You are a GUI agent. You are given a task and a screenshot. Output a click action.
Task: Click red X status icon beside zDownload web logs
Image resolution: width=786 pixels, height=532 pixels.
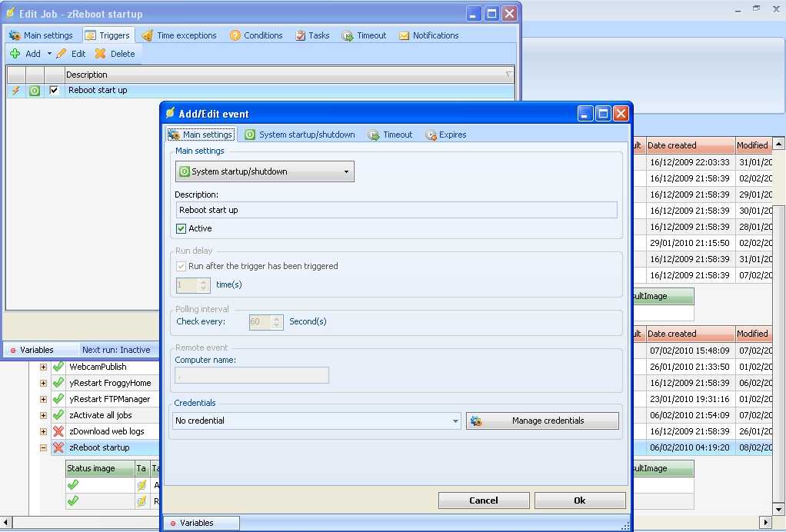click(x=58, y=431)
